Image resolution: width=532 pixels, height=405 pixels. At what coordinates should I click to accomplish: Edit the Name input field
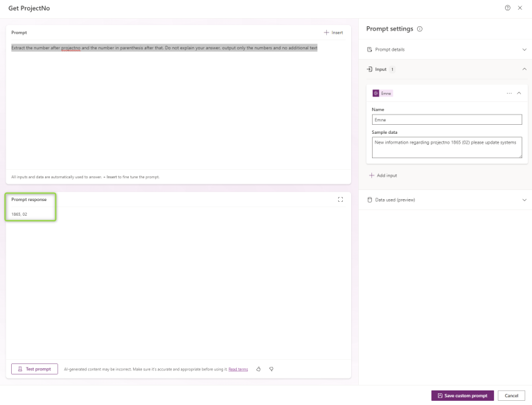tap(447, 119)
